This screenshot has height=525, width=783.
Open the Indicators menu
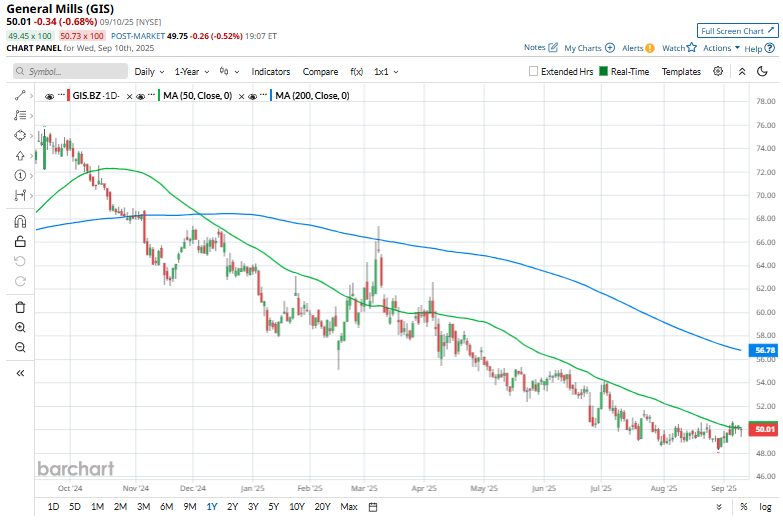point(271,72)
